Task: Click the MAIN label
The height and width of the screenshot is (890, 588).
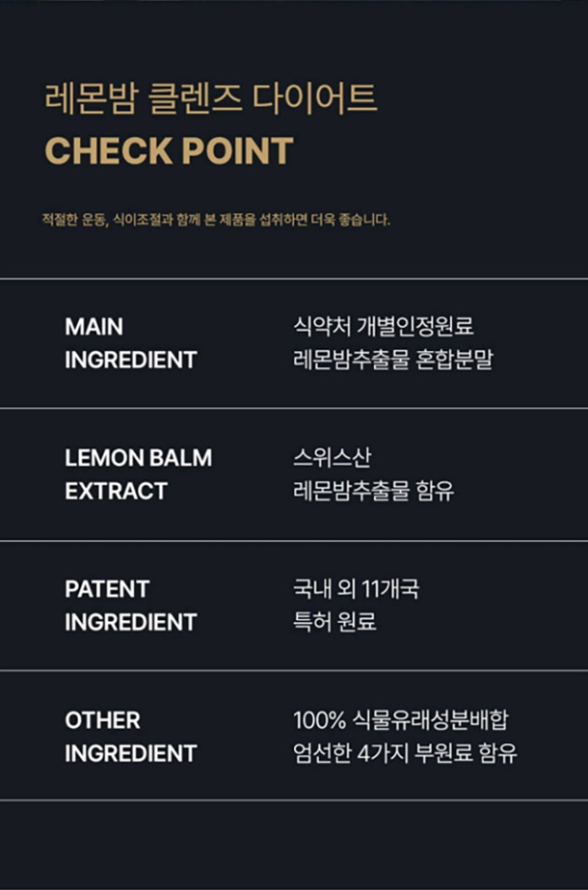Action: pos(94,327)
